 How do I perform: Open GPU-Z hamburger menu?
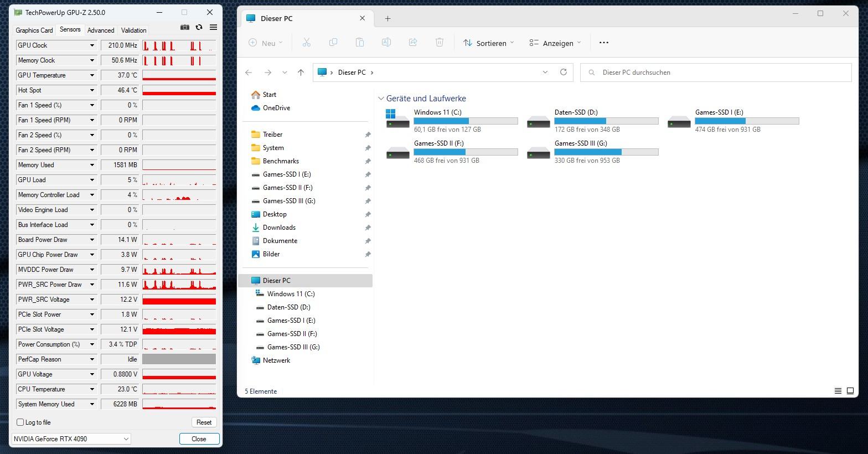coord(213,27)
